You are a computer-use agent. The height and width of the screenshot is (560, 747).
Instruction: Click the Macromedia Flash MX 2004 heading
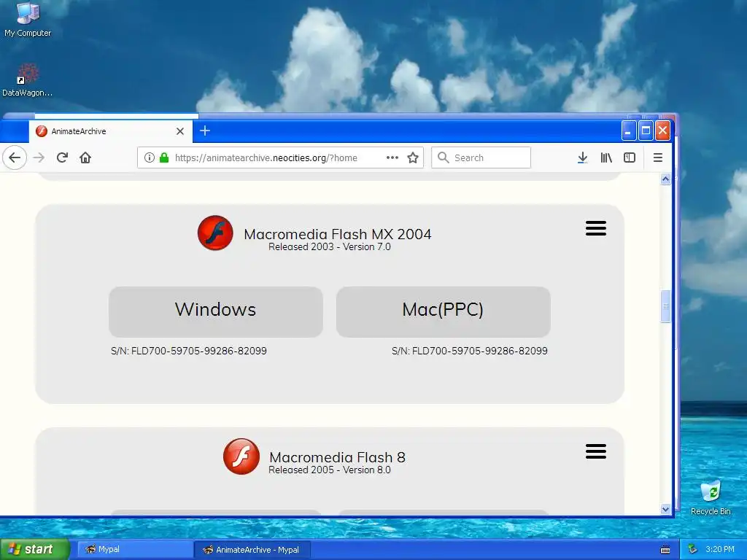click(337, 234)
